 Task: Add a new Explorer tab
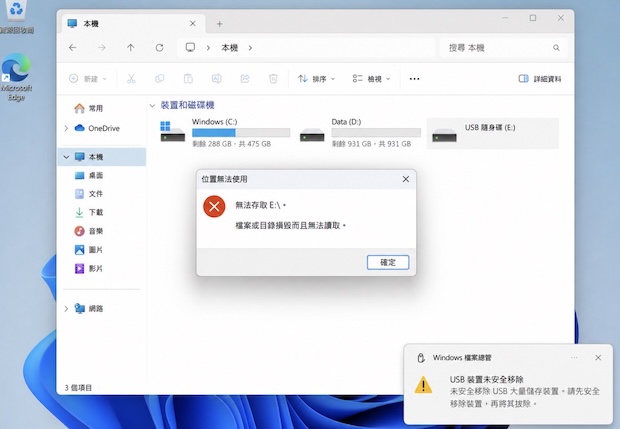click(219, 24)
